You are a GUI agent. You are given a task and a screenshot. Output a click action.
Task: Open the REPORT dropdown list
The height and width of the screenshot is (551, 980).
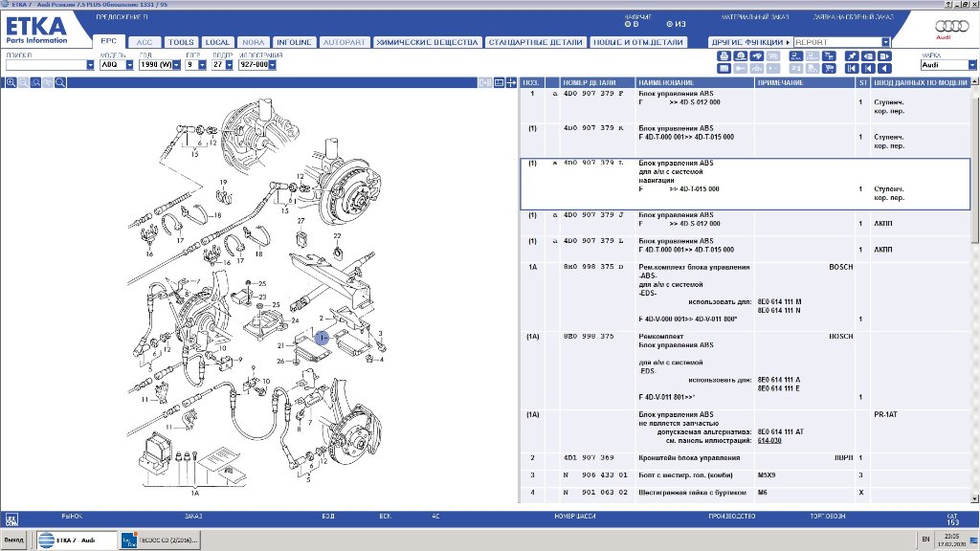[885, 42]
